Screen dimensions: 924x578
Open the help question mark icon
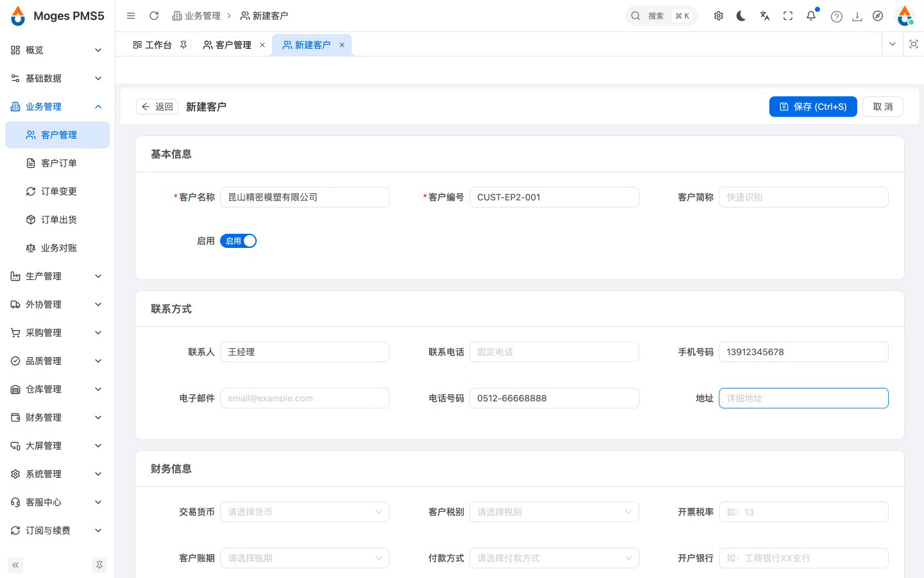tap(837, 16)
